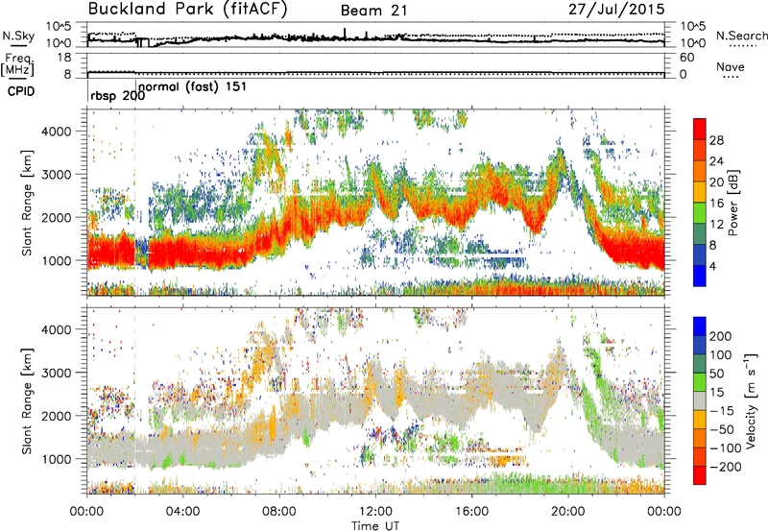Viewport: 768px width, 532px height.
Task: Click "Slant Range [km]" on the power panel
Action: coord(27,203)
